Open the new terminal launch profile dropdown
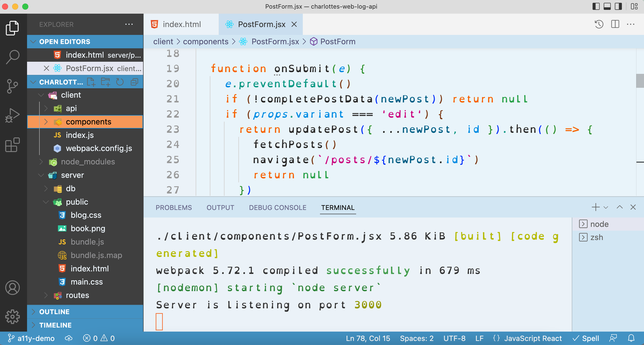This screenshot has height=345, width=644. coord(606,207)
